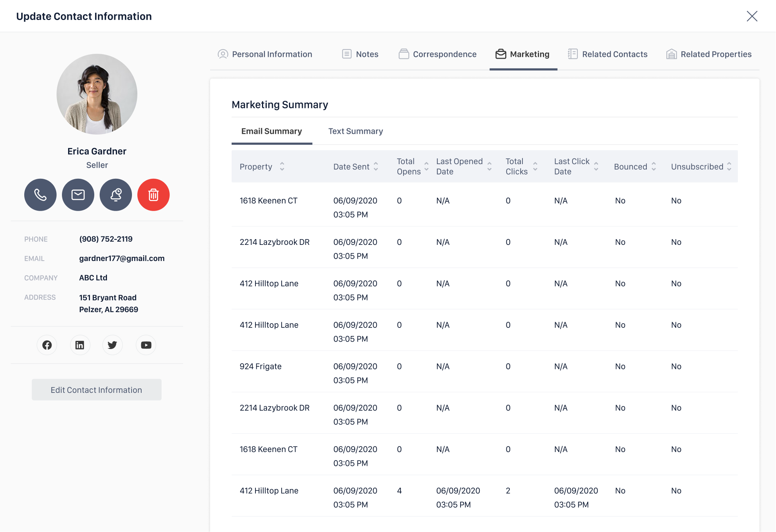Open the Notes tab
This screenshot has width=776, height=532.
pyautogui.click(x=360, y=54)
